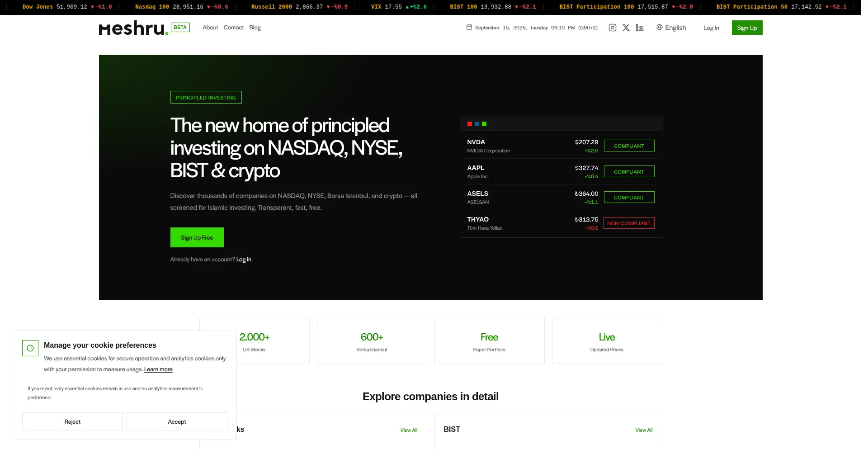Open the Meshru LinkedIn page
Image resolution: width=868 pixels, height=449 pixels.
pos(640,28)
